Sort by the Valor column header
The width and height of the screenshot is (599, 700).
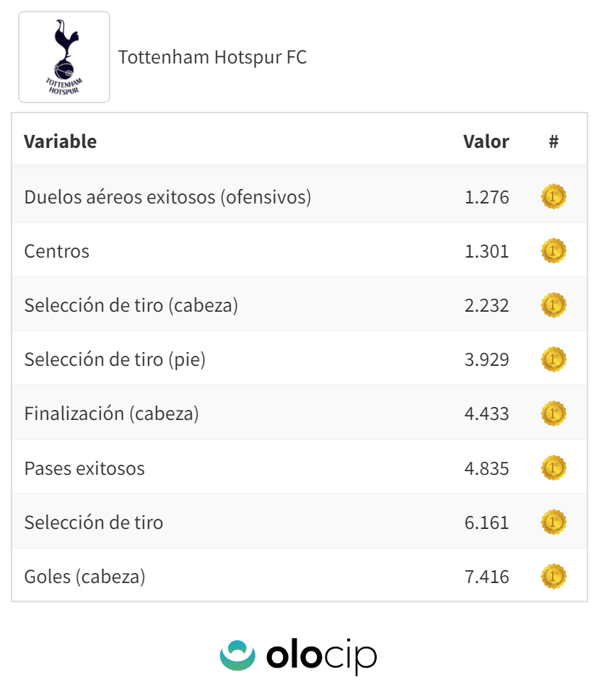click(486, 141)
